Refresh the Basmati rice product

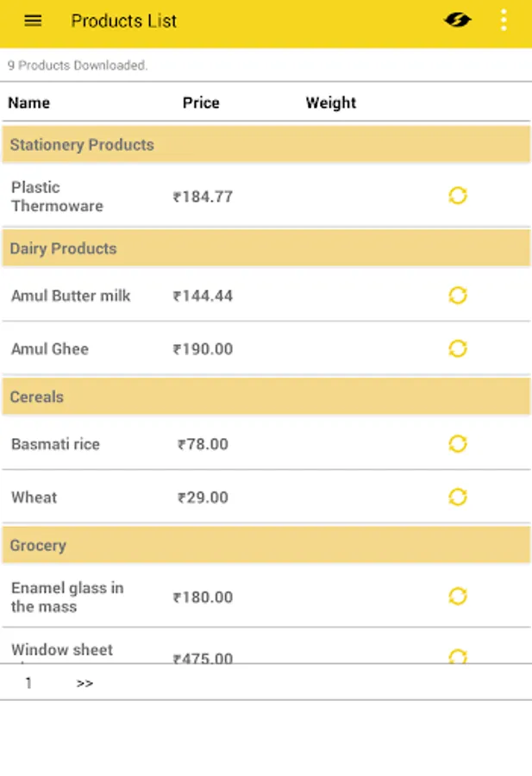458,444
